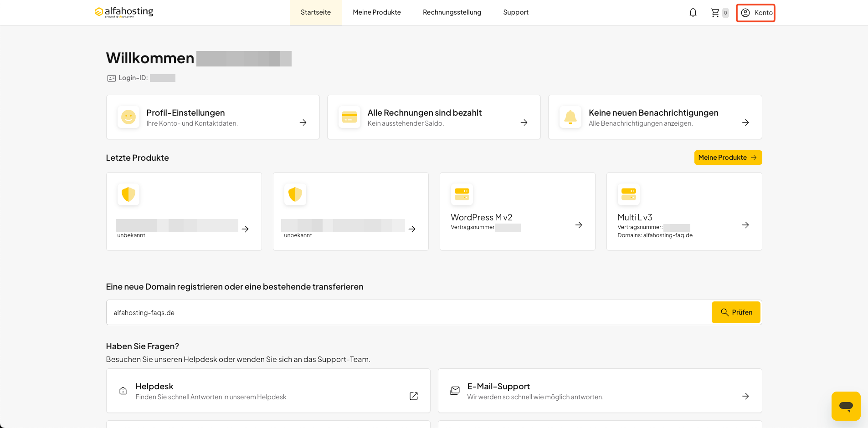This screenshot has width=868, height=428.
Task: Open the shopping cart icon
Action: (x=715, y=13)
